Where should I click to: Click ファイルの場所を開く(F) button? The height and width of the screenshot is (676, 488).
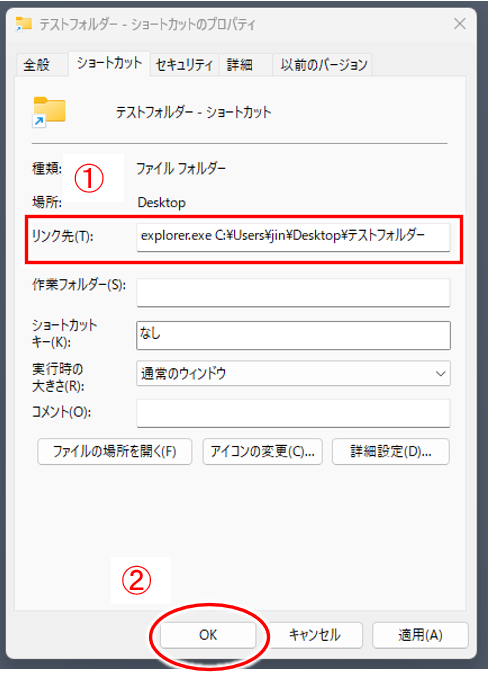pos(115,451)
